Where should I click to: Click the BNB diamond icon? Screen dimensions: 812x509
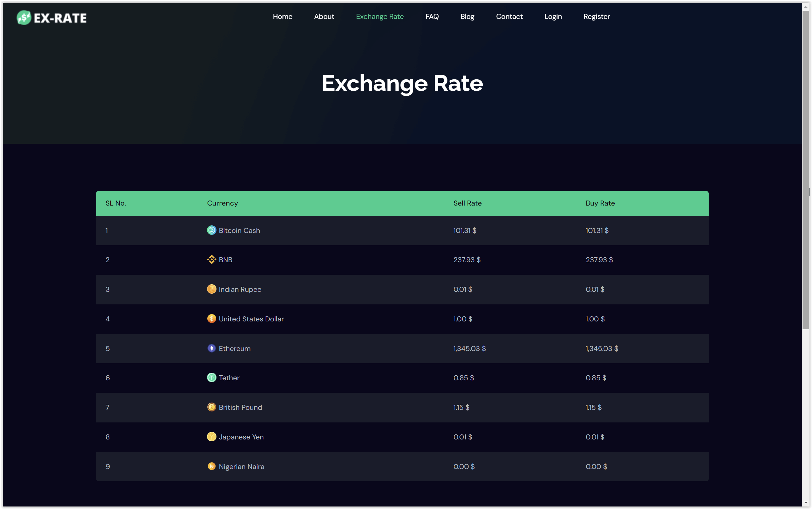tap(211, 260)
